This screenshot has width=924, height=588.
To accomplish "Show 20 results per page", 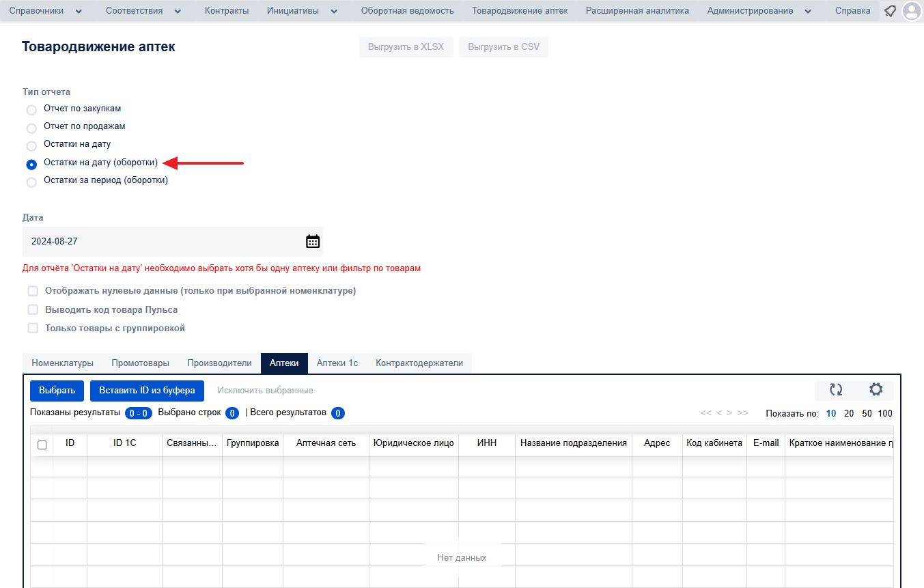I will [849, 413].
